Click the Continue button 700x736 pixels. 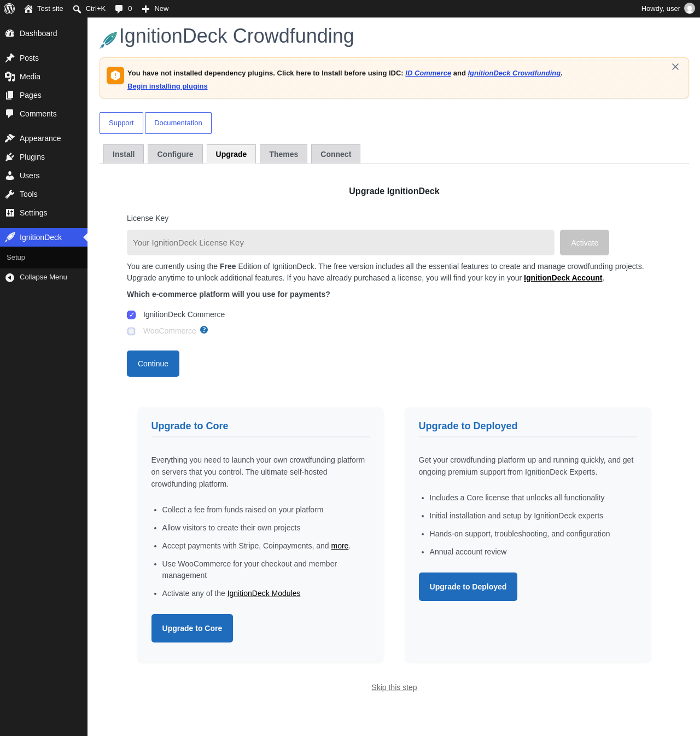(153, 364)
